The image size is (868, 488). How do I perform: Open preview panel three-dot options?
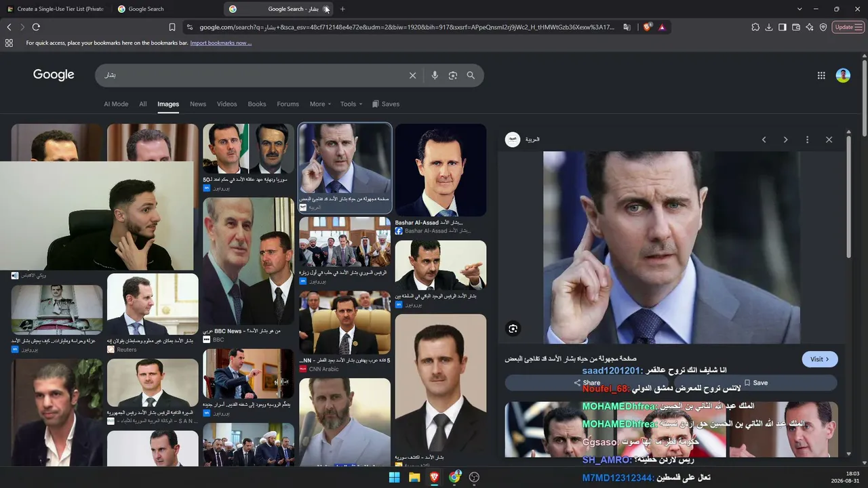coord(807,140)
